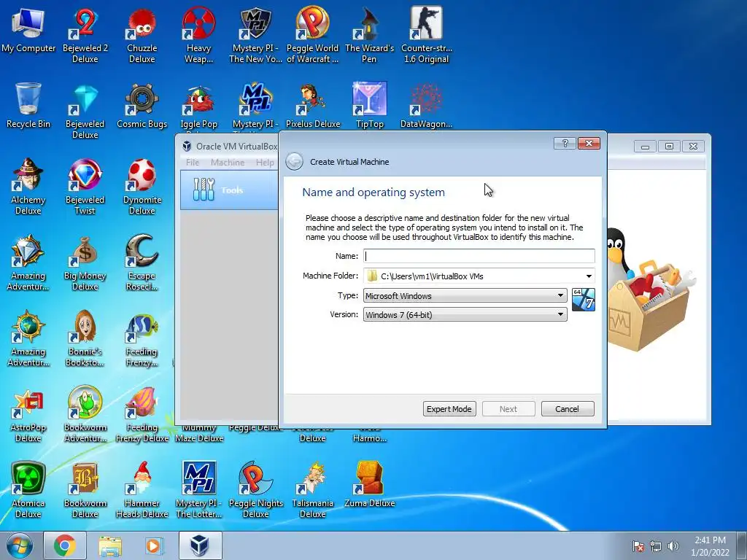Open the Version dropdown Windows 7 (64-bit)
The height and width of the screenshot is (560, 747).
pyautogui.click(x=465, y=314)
